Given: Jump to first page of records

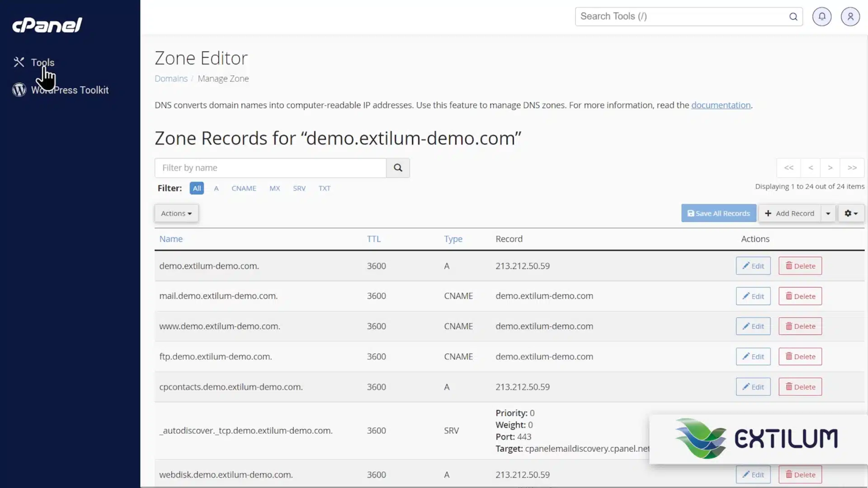Looking at the screenshot, I should (x=789, y=168).
